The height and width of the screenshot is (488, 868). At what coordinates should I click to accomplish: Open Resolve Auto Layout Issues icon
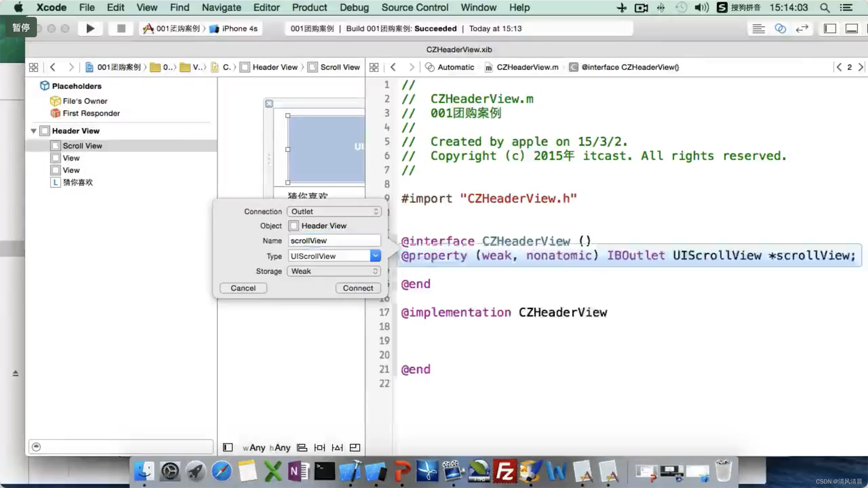pyautogui.click(x=337, y=448)
